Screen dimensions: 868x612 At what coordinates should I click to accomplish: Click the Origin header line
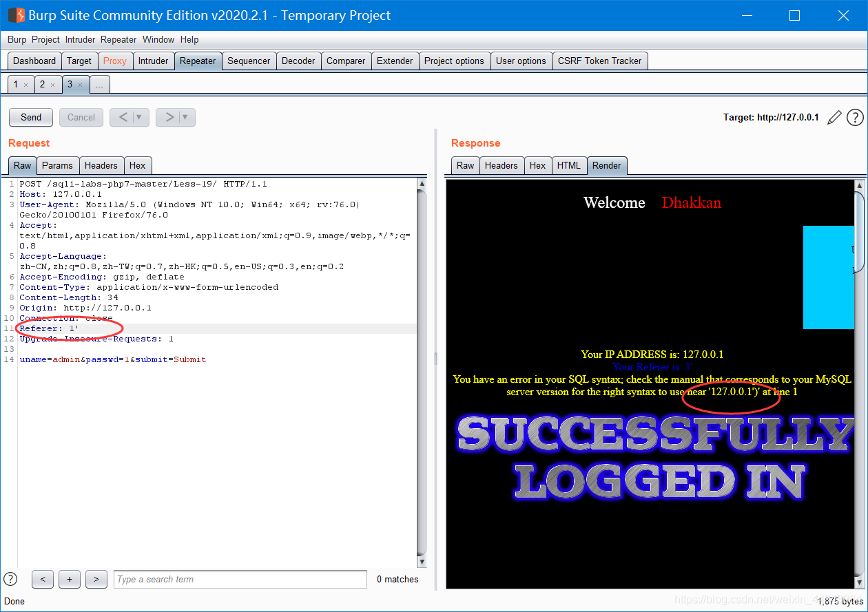tap(85, 308)
